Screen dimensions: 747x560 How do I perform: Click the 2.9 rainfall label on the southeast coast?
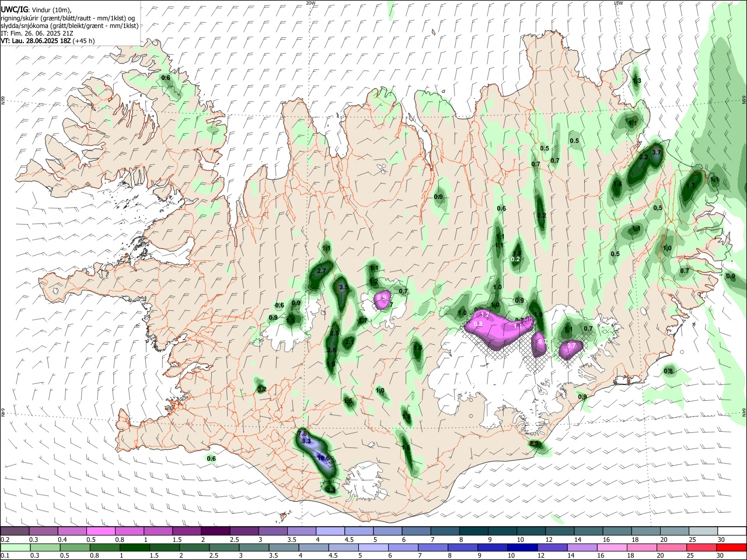point(534,444)
